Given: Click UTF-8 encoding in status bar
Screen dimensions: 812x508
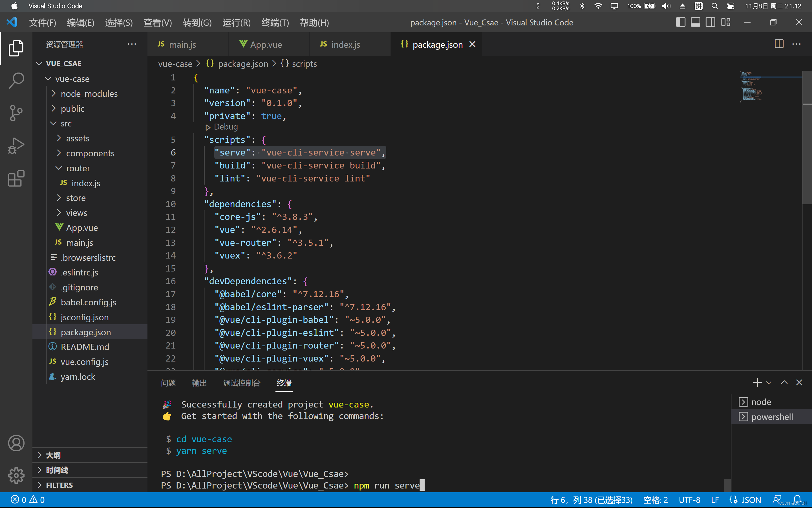Looking at the screenshot, I should 689,500.
